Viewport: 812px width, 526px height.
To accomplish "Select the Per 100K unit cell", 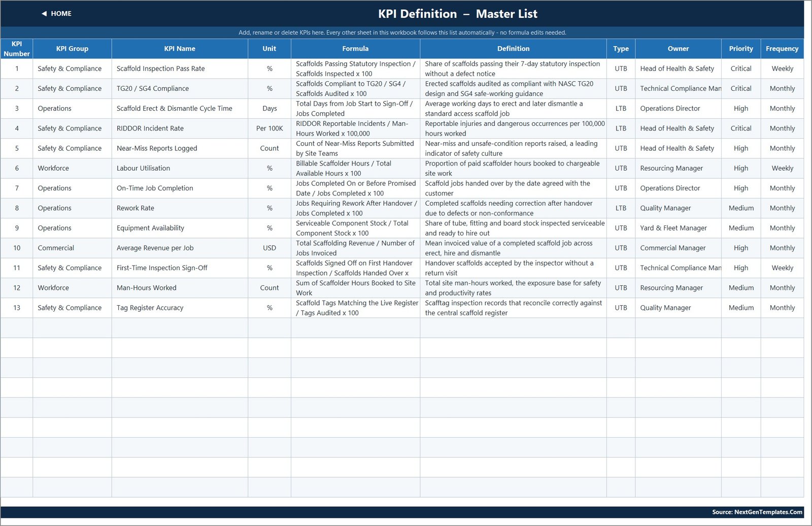I will click(x=269, y=128).
